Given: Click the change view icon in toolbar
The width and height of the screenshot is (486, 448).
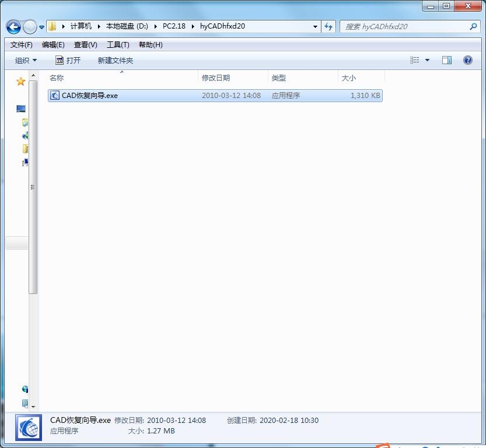Looking at the screenshot, I should 415,60.
